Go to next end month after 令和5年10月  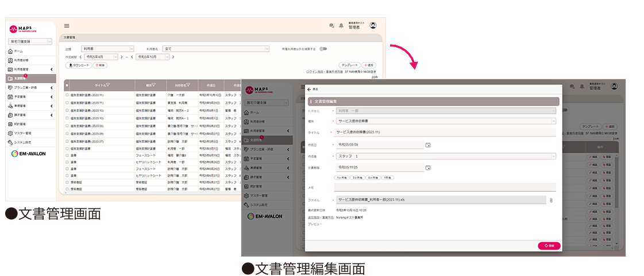pyautogui.click(x=173, y=57)
